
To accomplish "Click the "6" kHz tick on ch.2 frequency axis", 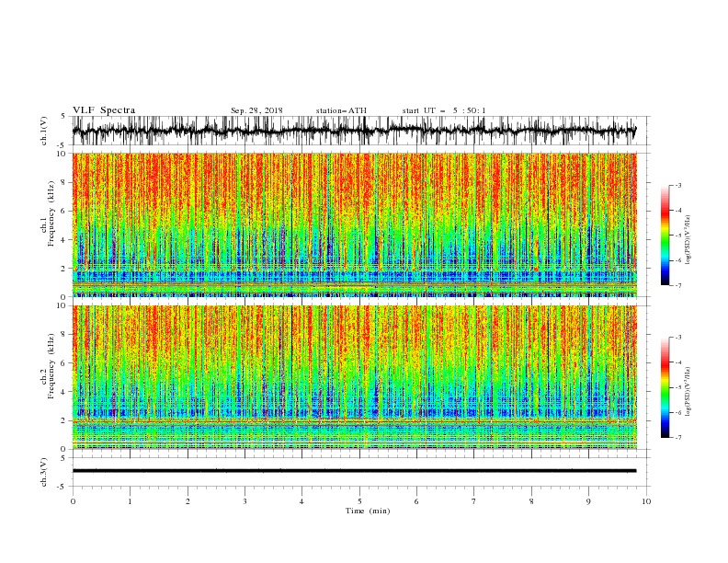I will pos(64,363).
